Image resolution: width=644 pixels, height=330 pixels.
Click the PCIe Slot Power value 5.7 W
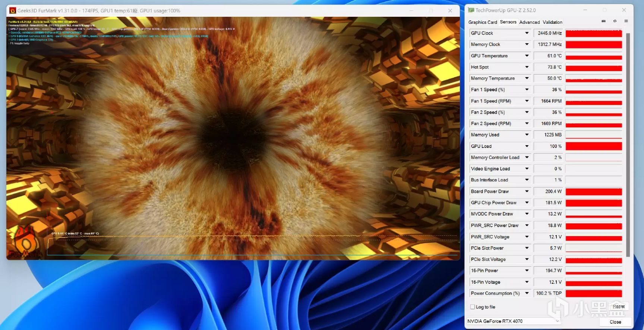click(548, 248)
